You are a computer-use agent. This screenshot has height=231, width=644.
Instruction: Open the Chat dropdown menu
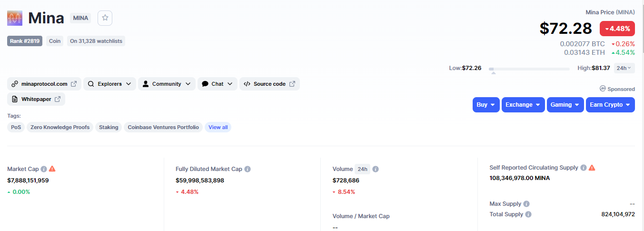tap(218, 84)
